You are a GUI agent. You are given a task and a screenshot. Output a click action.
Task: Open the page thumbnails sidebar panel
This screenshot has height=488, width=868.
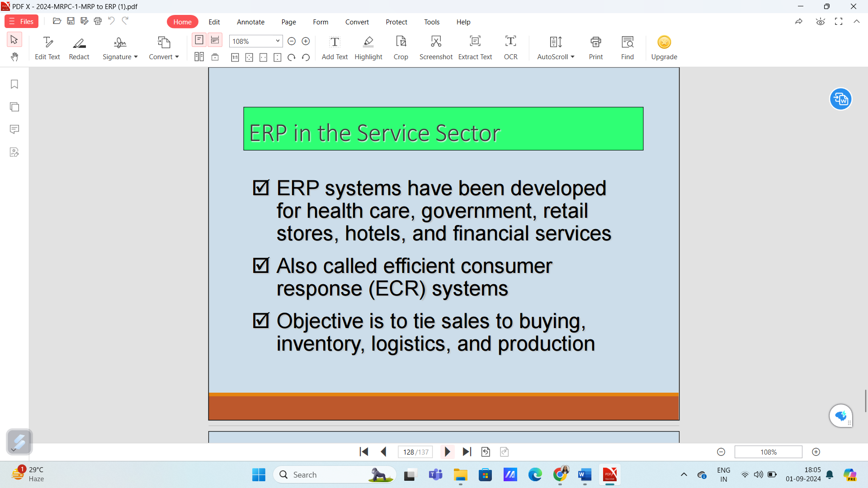14,107
